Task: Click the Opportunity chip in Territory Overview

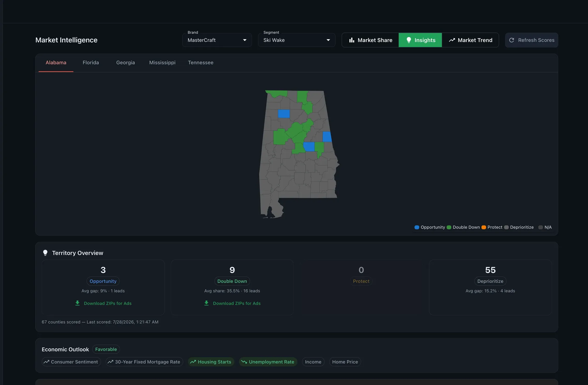Action: [103, 281]
